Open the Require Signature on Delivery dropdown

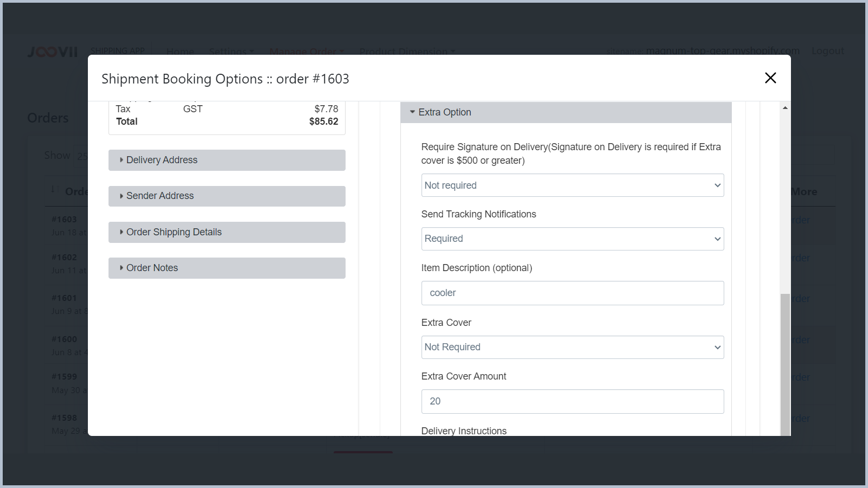(x=572, y=185)
